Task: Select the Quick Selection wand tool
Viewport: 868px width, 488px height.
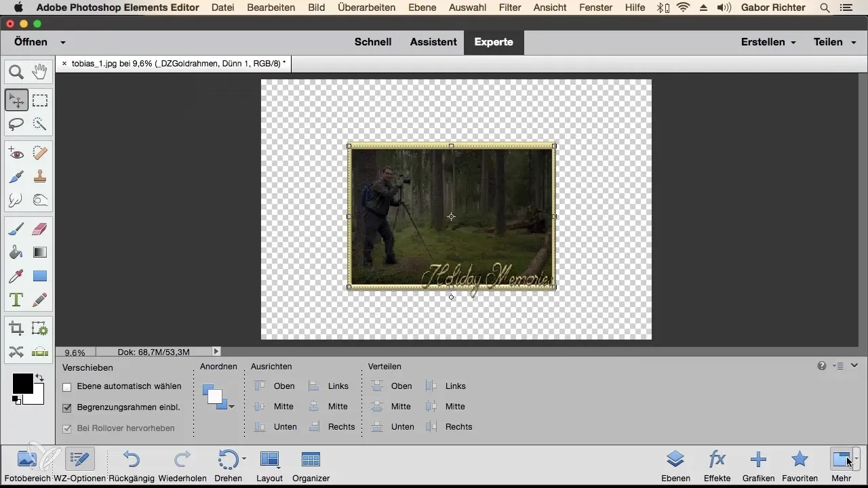Action: pos(40,124)
